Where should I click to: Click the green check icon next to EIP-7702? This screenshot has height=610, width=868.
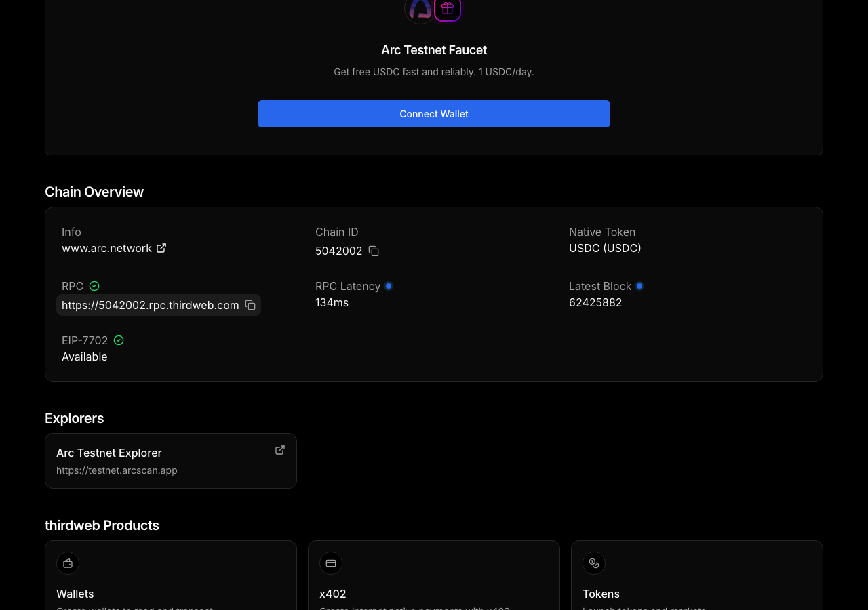coord(119,340)
